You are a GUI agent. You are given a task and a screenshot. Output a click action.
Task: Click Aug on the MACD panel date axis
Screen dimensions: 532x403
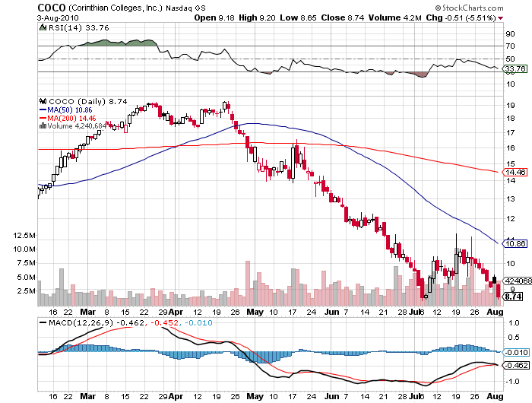click(x=495, y=396)
